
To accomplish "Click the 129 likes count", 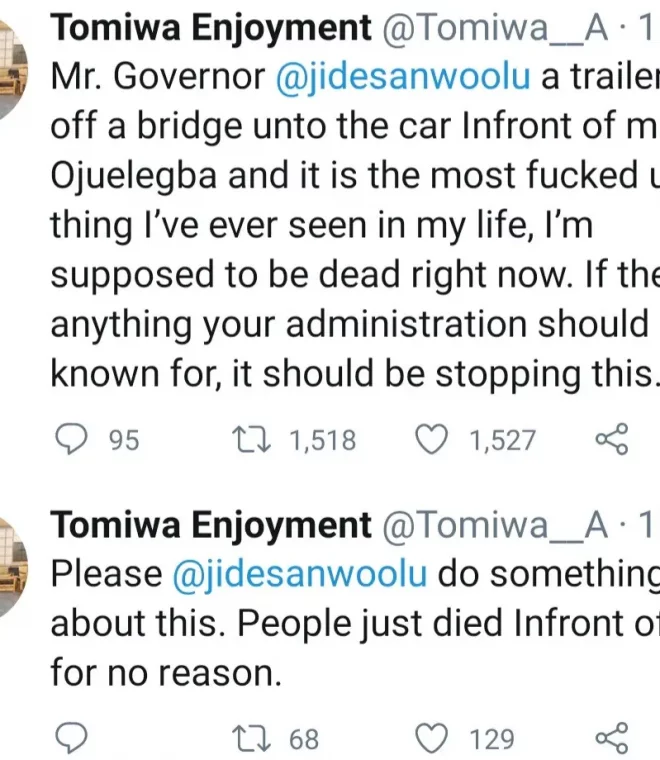I will 492,738.
